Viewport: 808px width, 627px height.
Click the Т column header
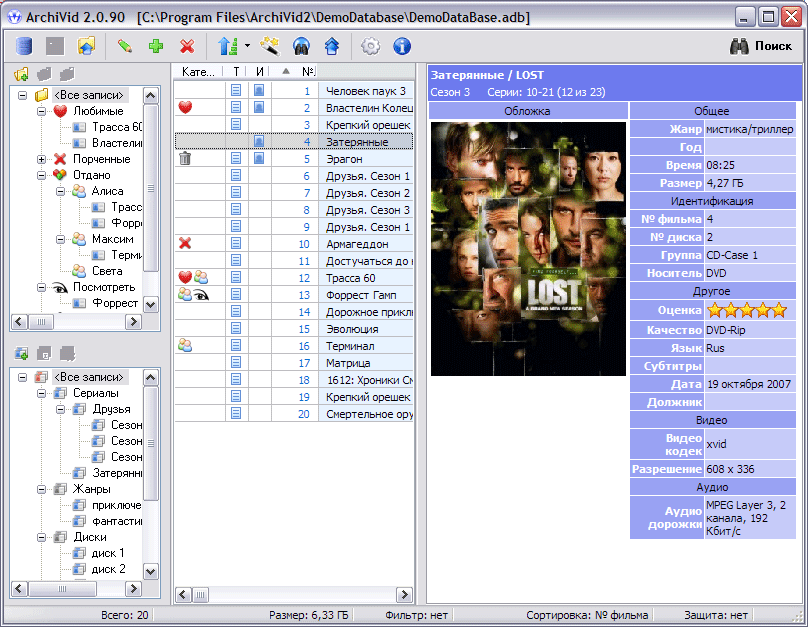pos(236,72)
